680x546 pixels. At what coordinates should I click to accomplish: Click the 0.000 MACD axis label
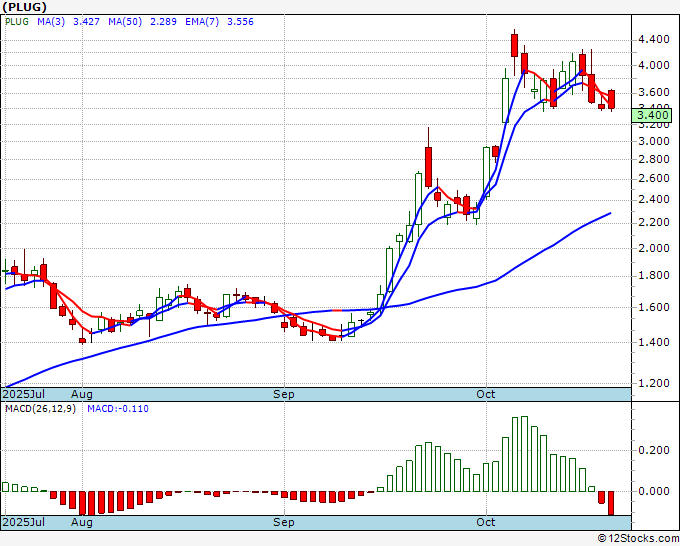tap(654, 491)
